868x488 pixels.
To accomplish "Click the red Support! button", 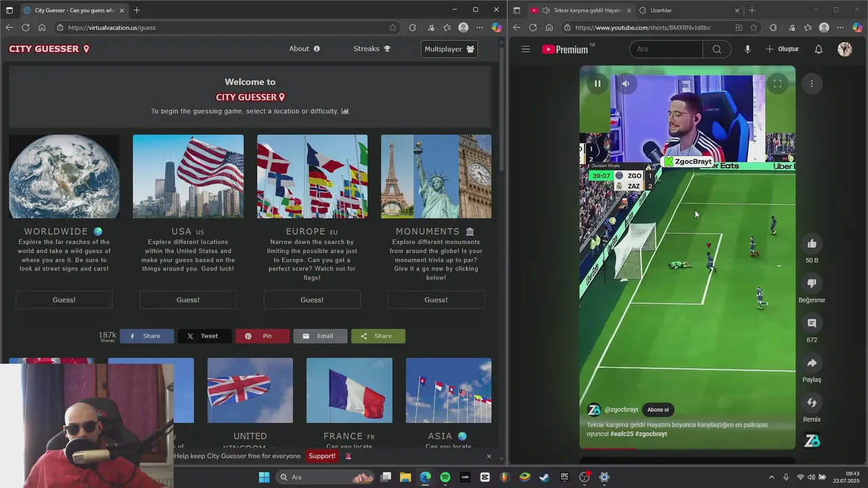I will [x=322, y=456].
